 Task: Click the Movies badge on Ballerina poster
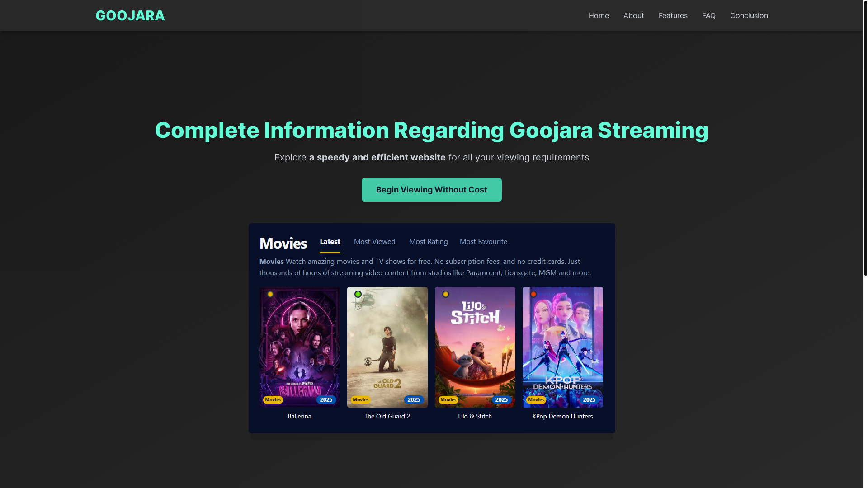[273, 400]
